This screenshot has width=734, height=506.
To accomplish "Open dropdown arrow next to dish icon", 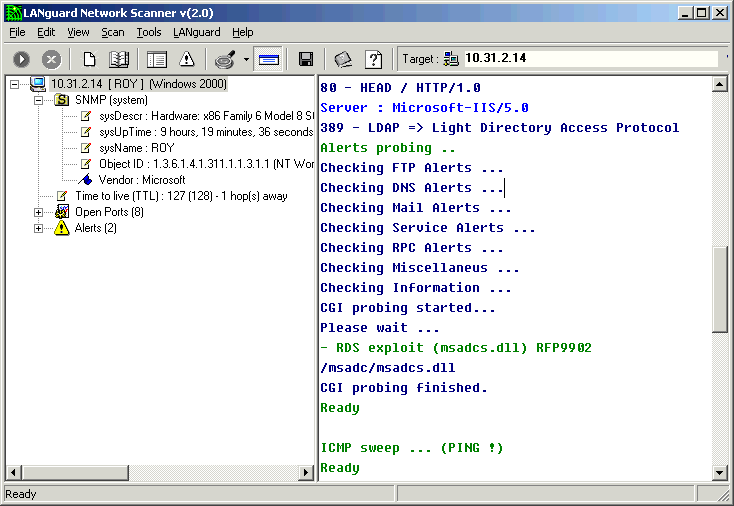I will click(246, 59).
